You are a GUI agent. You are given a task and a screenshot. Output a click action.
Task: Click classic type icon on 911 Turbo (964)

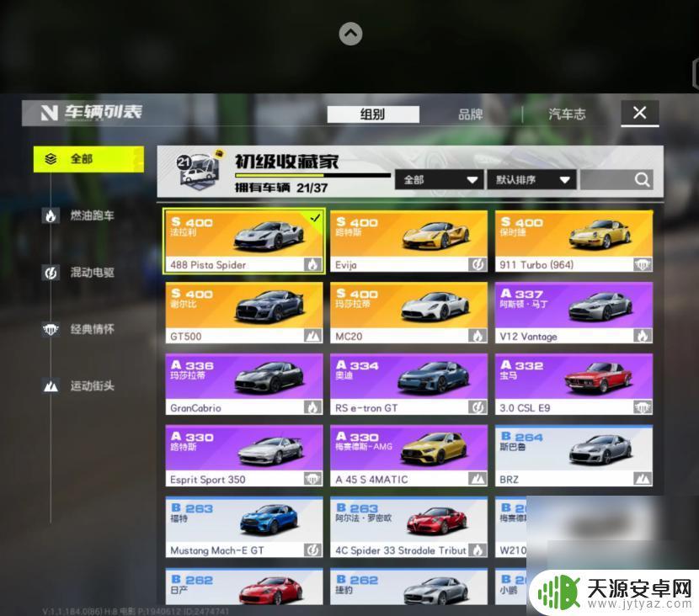coord(643,264)
